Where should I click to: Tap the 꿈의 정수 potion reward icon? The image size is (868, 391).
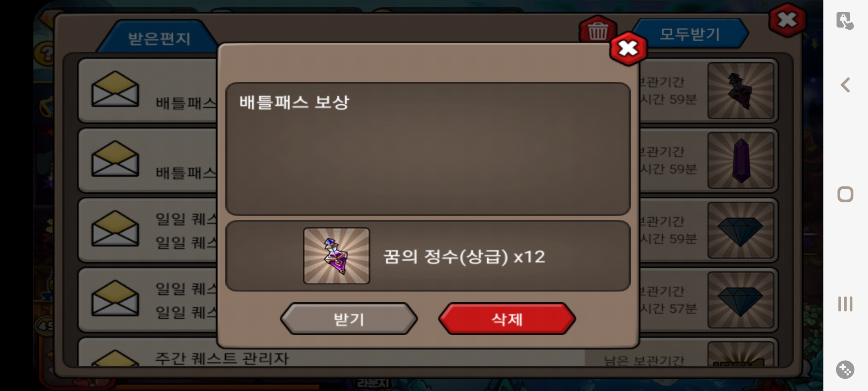[336, 256]
